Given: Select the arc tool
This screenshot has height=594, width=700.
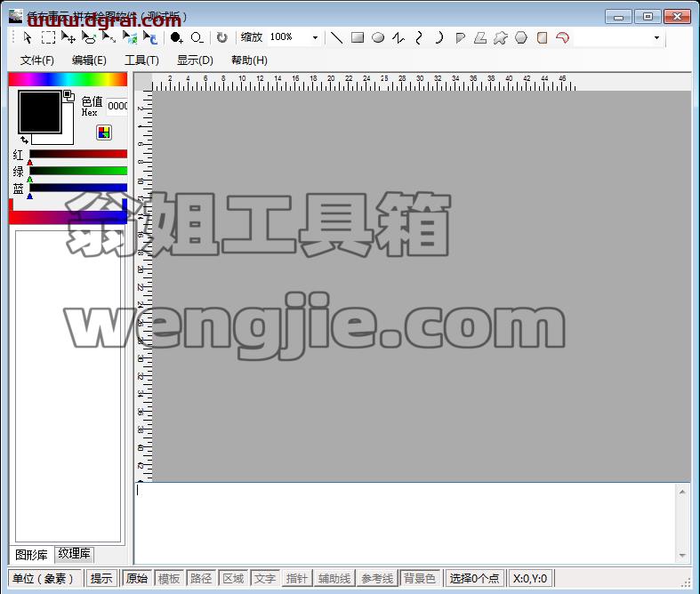Looking at the screenshot, I should (439, 38).
